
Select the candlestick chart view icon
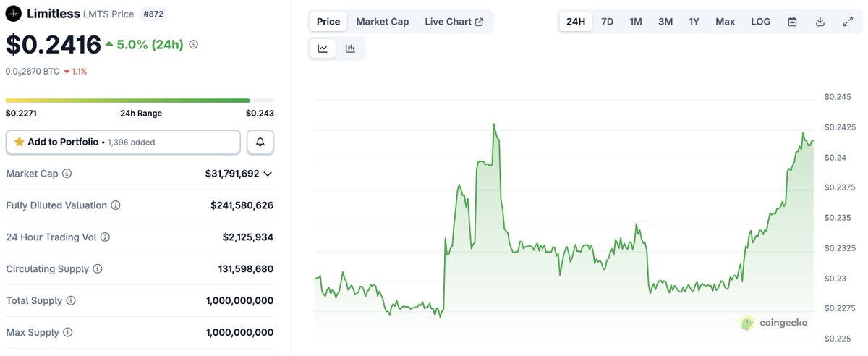351,48
